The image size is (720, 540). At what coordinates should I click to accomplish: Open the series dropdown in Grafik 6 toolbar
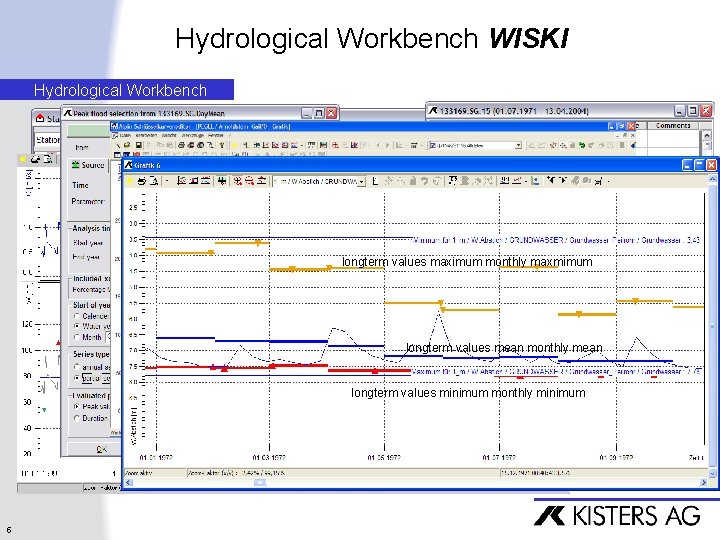tap(361, 182)
